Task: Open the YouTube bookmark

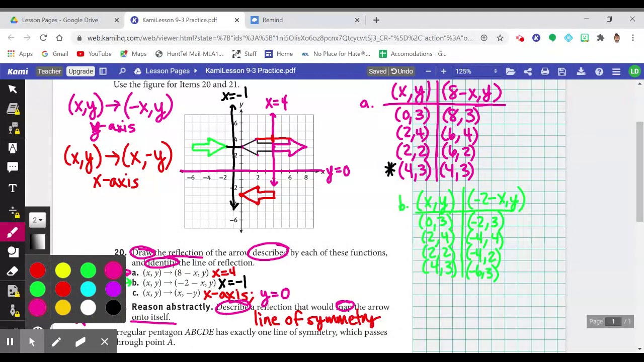Action: (94, 54)
